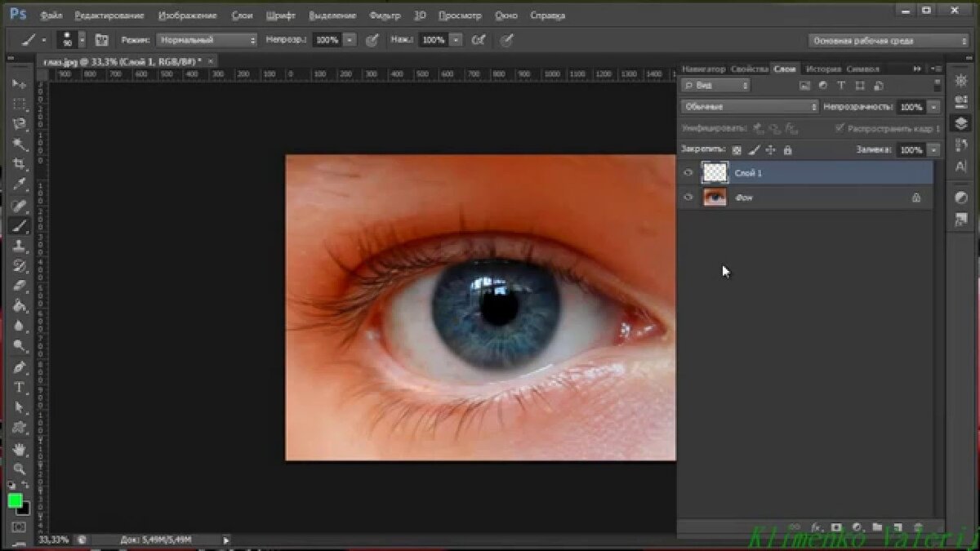Image resolution: width=980 pixels, height=551 pixels.
Task: Click the Навигатор panel tab
Action: [703, 69]
